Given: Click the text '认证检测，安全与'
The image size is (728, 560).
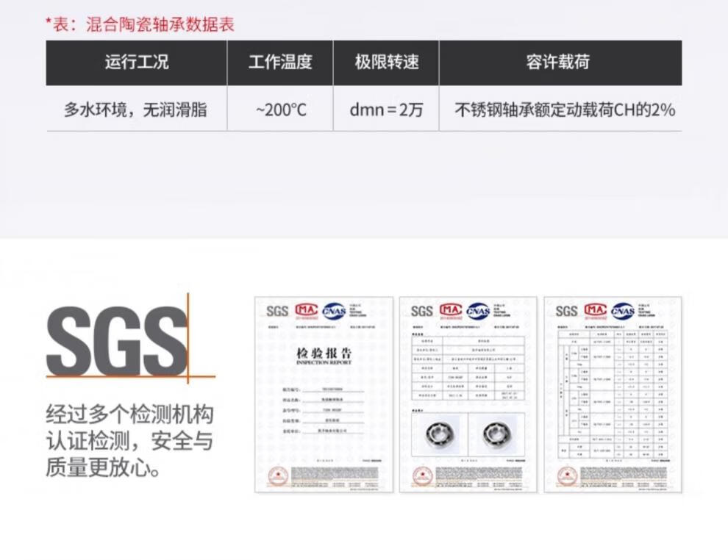Looking at the screenshot, I should [129, 441].
